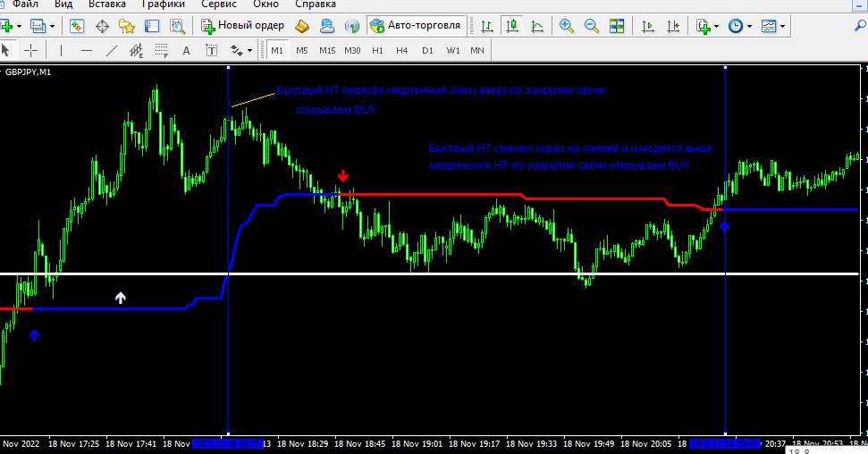Select the red down arrow on chart
The height and width of the screenshot is (454, 868).
click(x=343, y=176)
